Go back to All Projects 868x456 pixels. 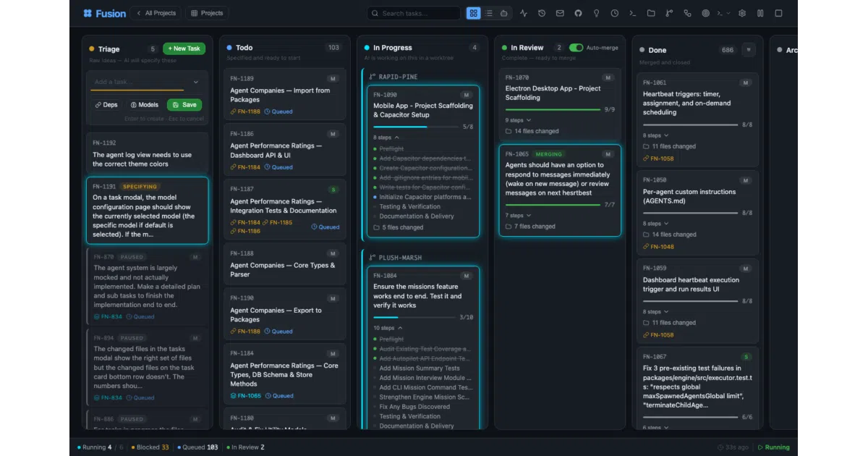click(x=155, y=13)
